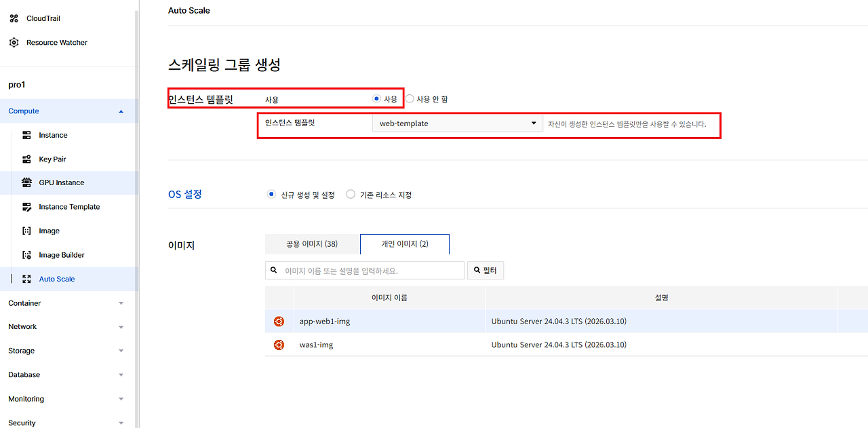
Task: Select the 사용 radio button
Action: point(377,99)
